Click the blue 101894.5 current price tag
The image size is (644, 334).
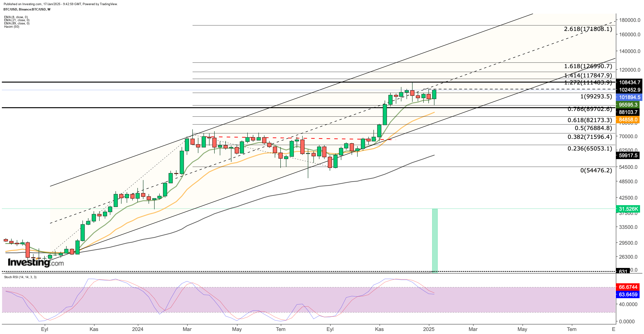pos(629,97)
